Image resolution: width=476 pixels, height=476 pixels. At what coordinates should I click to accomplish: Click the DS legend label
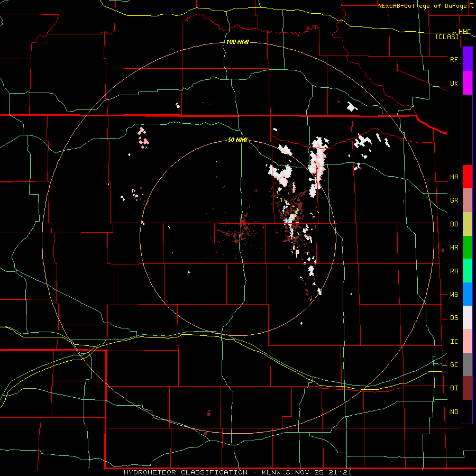coord(454,318)
